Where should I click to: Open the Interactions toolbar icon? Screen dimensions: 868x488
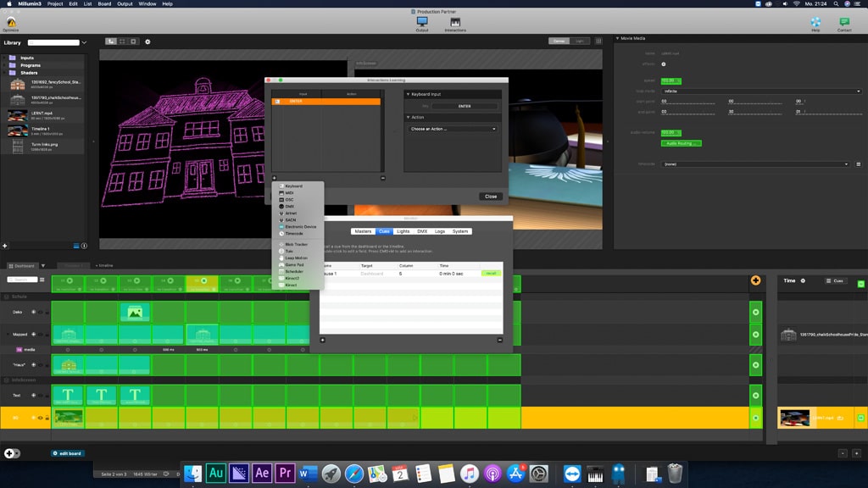click(x=455, y=22)
